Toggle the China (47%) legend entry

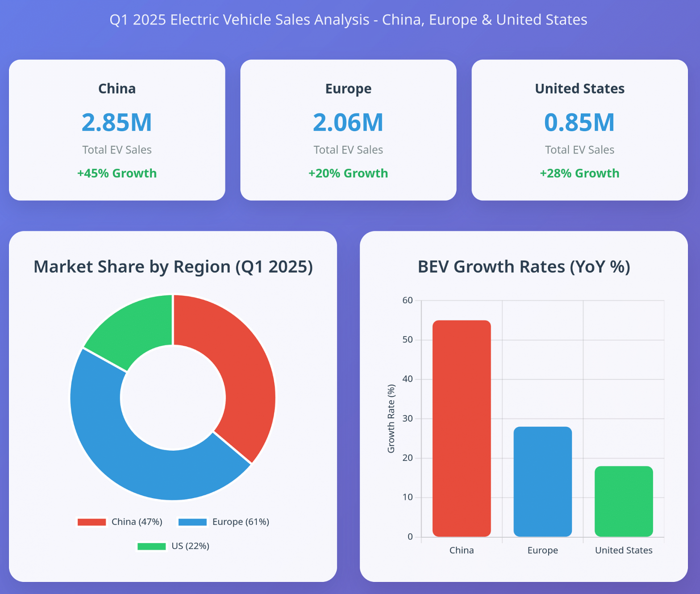(120, 522)
